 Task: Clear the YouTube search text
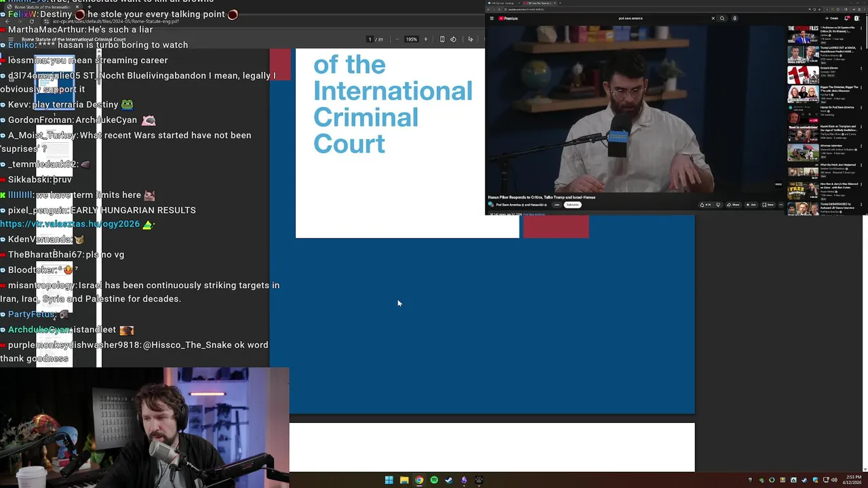point(713,18)
